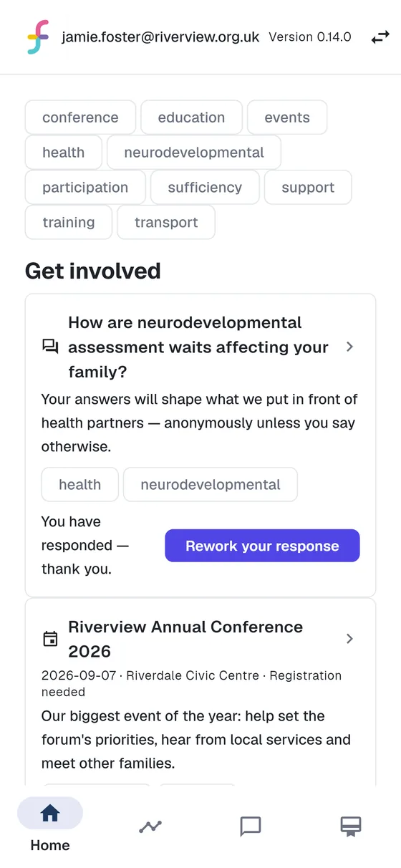Click the chat bubbles icon on survey card

[50, 347]
